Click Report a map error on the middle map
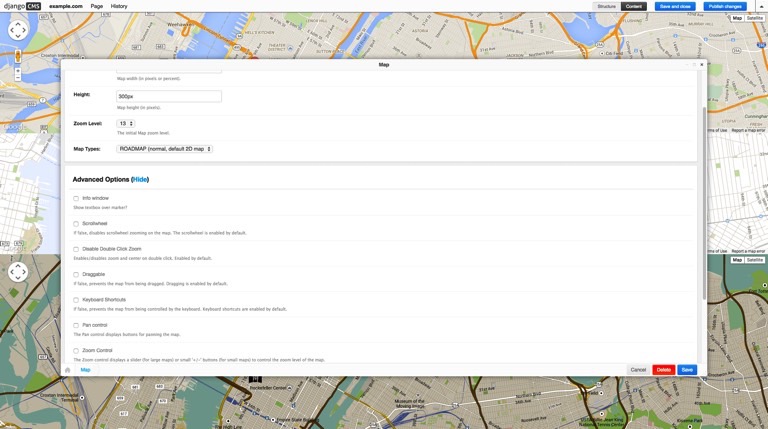Viewport: 768px width, 429px height. click(748, 251)
